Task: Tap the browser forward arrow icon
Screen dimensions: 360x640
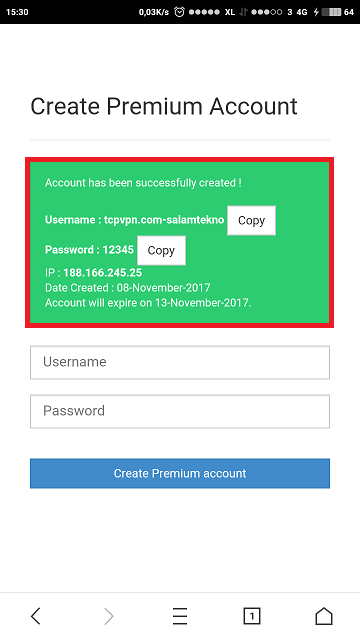Action: (109, 616)
